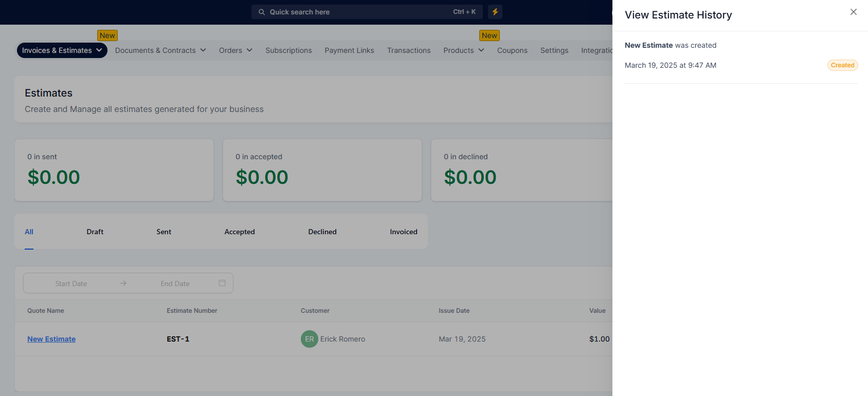This screenshot has height=396, width=868.
Task: Click the 0 in sent summary card
Action: coord(114,170)
